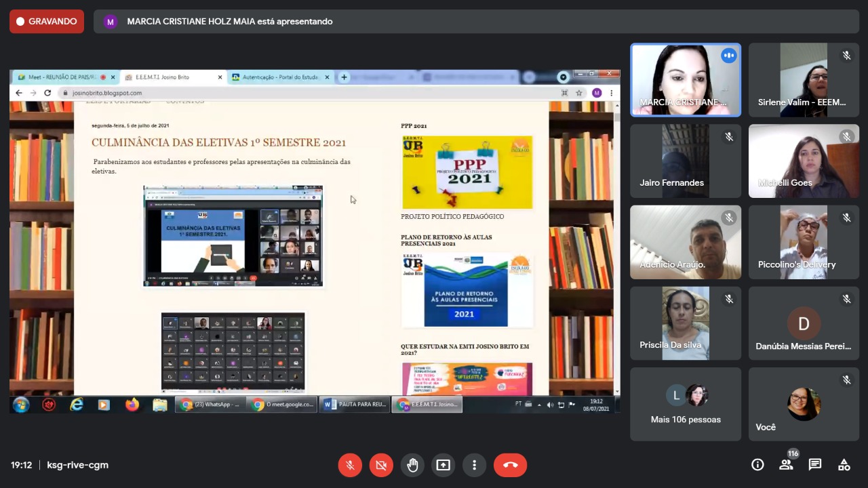
Task: Turn on the camera in Meet
Action: (x=381, y=465)
